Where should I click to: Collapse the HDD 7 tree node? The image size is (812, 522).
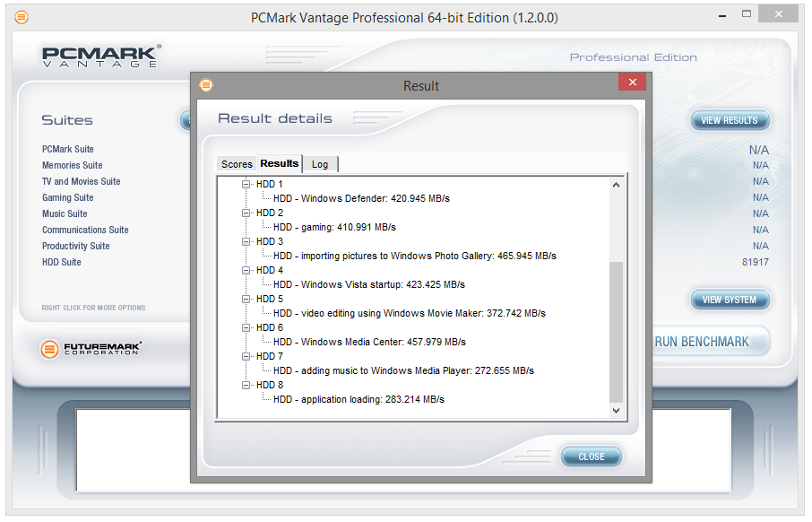(246, 357)
